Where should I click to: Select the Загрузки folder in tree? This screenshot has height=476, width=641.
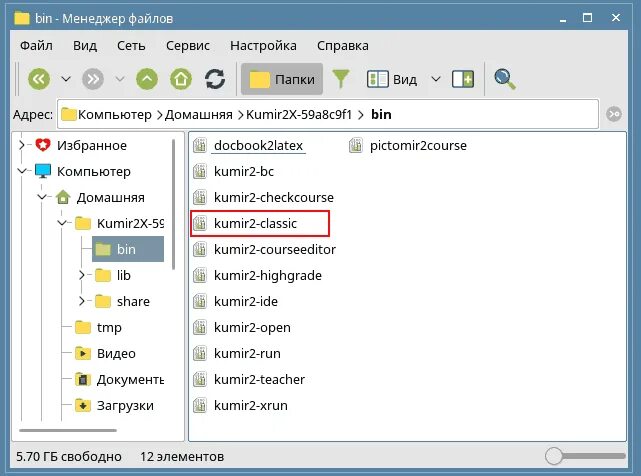(125, 406)
